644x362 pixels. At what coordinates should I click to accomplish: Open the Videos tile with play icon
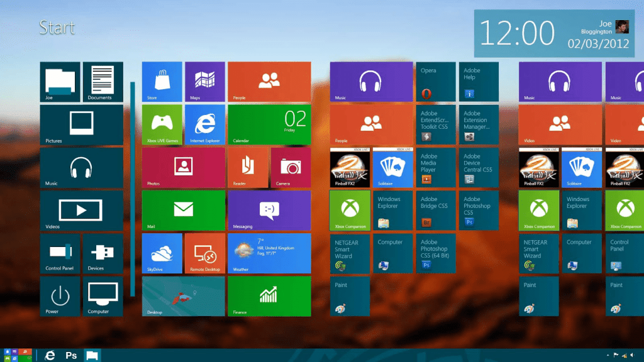pos(81,211)
